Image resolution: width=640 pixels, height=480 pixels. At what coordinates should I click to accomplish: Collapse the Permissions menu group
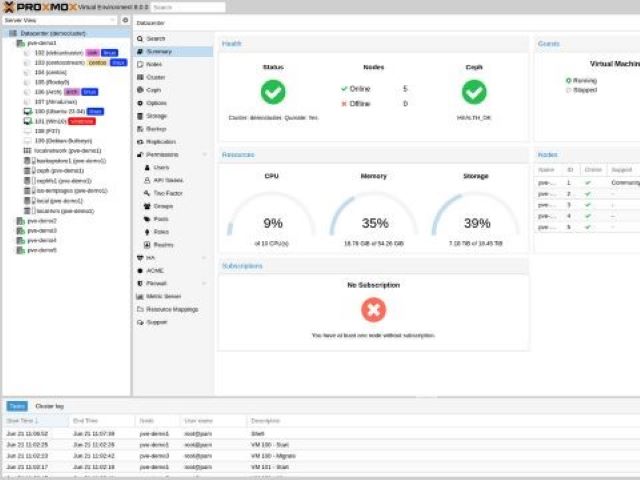tap(205, 155)
